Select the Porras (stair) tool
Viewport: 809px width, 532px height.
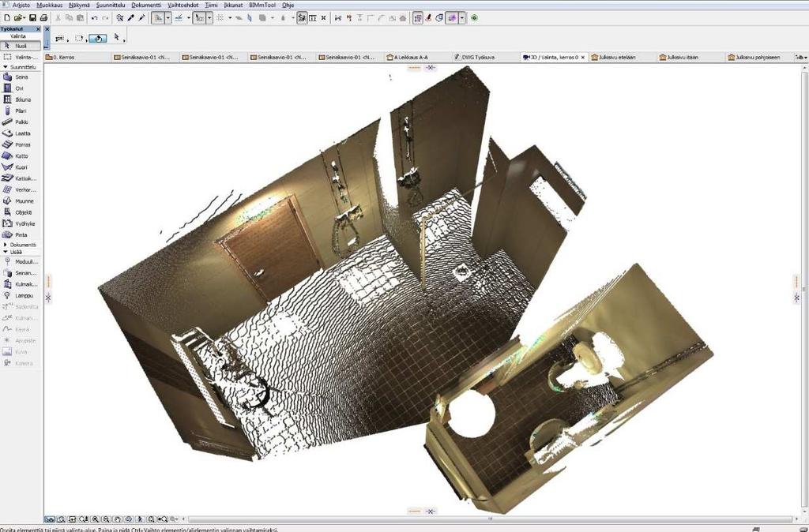(21, 145)
